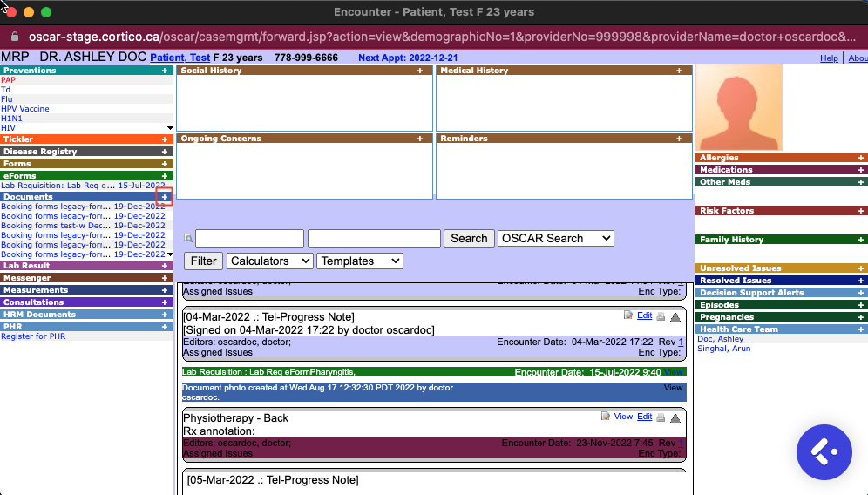Viewport: 868px width, 495px height.
Task: Open the HPV Vaccine prevention item
Action: pos(25,109)
